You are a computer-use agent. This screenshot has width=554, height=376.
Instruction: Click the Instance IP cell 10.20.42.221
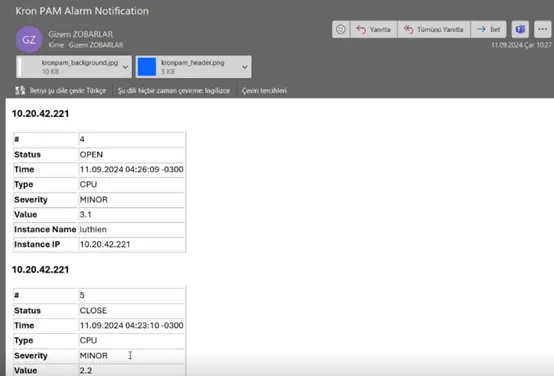click(131, 244)
